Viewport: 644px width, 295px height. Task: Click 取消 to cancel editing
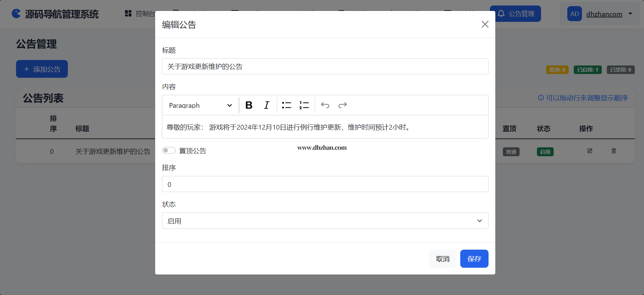[443, 259]
